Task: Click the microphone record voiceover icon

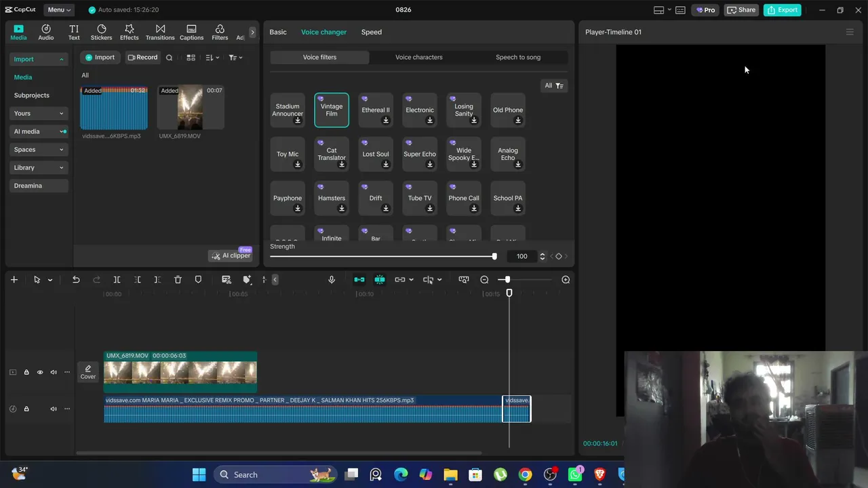Action: (332, 279)
